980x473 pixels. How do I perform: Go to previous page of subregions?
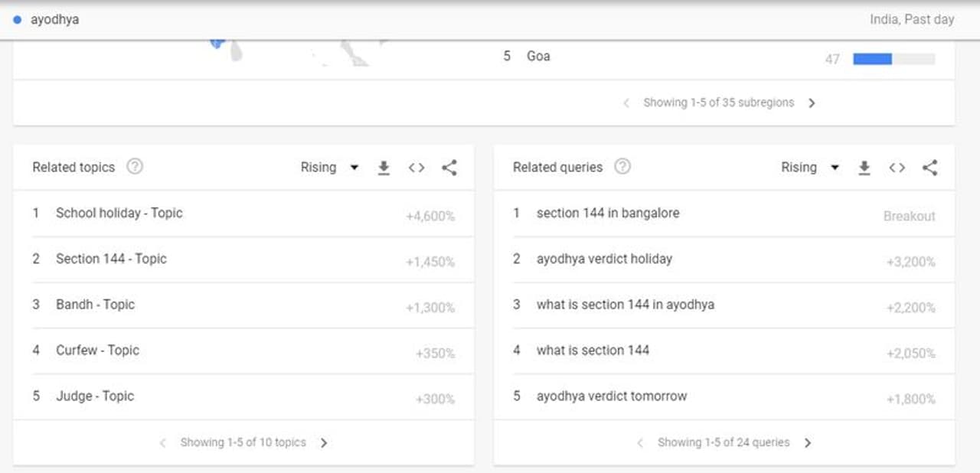pos(626,103)
